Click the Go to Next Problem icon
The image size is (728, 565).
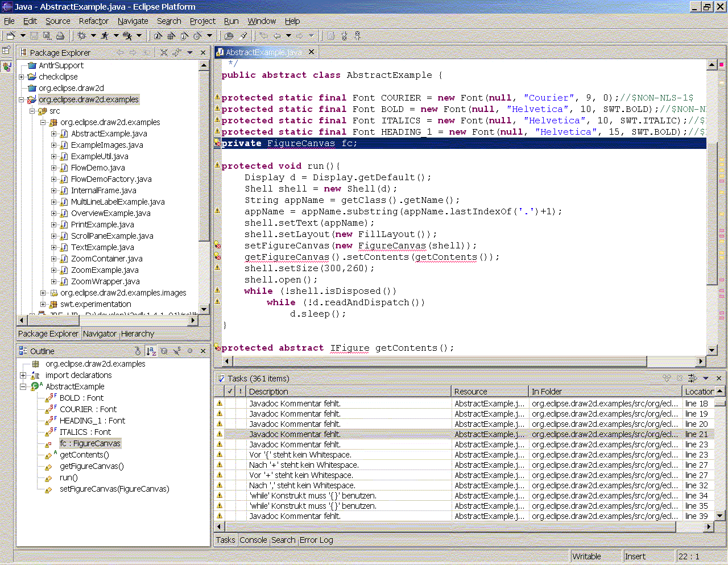coord(344,36)
